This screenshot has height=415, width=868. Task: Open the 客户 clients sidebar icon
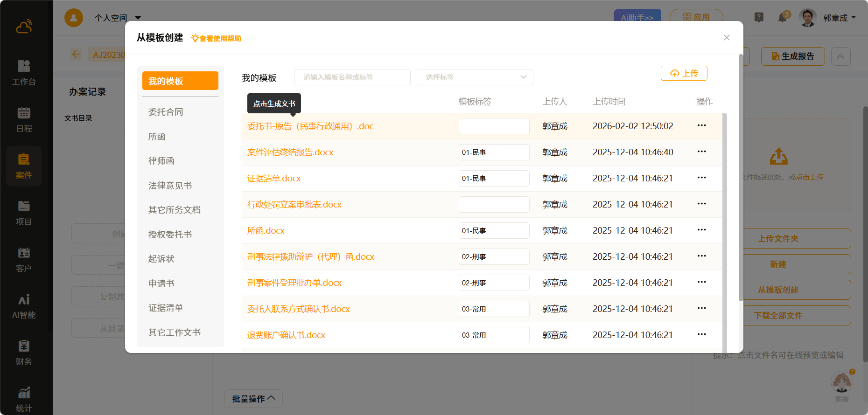24,259
